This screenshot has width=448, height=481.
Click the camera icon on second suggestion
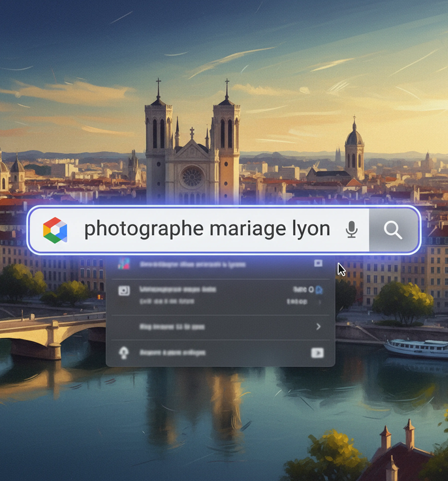[124, 291]
